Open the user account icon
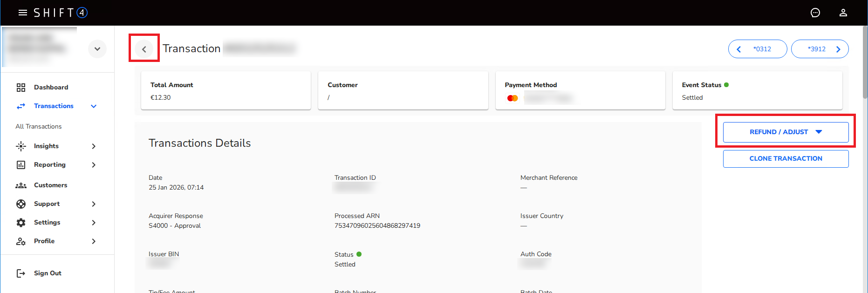Viewport: 868px width, 293px height. coord(843,13)
